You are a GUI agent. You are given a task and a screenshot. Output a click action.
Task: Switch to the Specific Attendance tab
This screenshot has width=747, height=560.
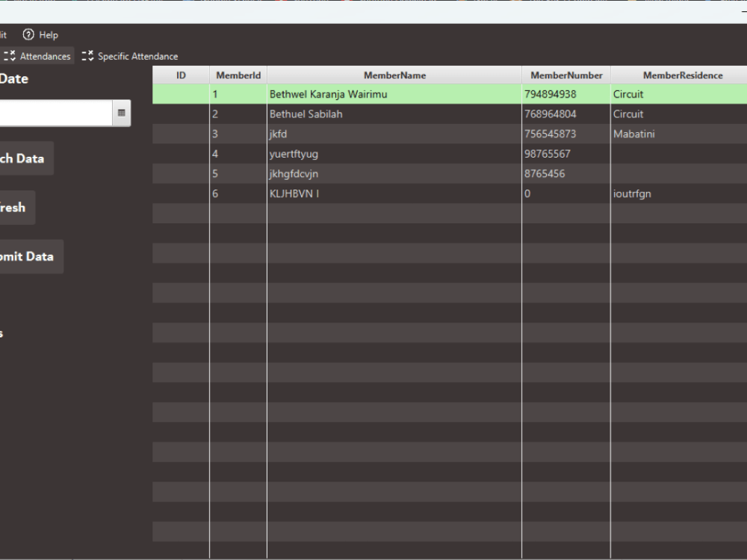point(137,55)
